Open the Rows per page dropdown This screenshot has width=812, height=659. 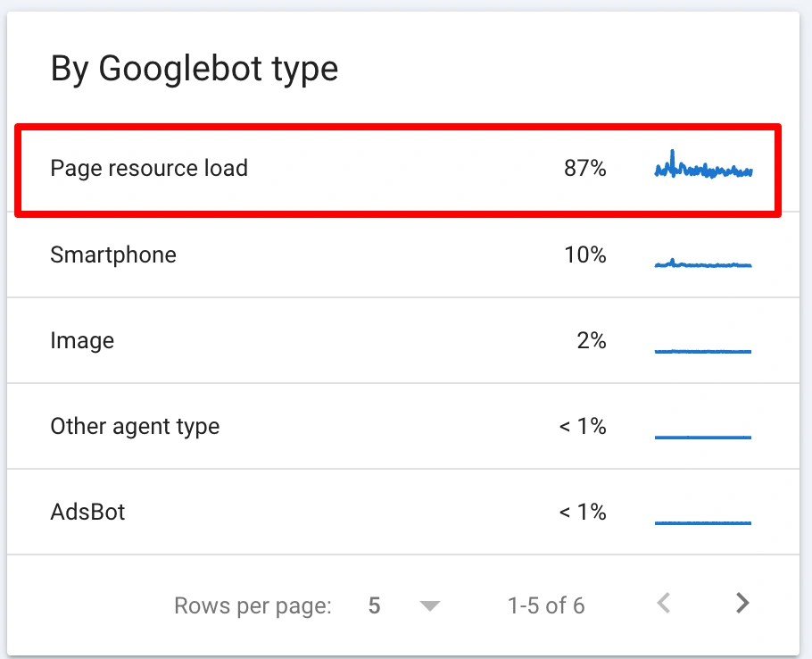pyautogui.click(x=430, y=606)
